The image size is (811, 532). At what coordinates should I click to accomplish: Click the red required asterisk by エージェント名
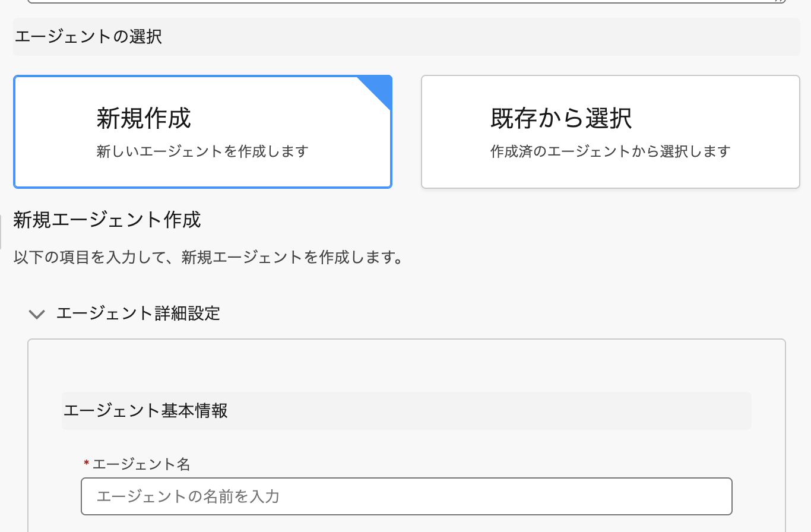(86, 463)
